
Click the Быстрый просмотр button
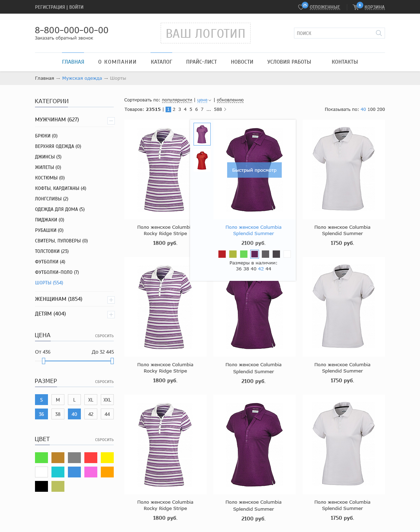coord(254,170)
